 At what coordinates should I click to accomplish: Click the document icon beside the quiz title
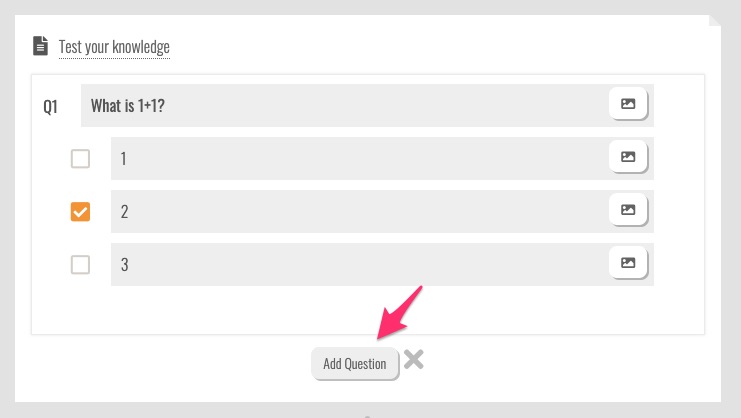(40, 46)
